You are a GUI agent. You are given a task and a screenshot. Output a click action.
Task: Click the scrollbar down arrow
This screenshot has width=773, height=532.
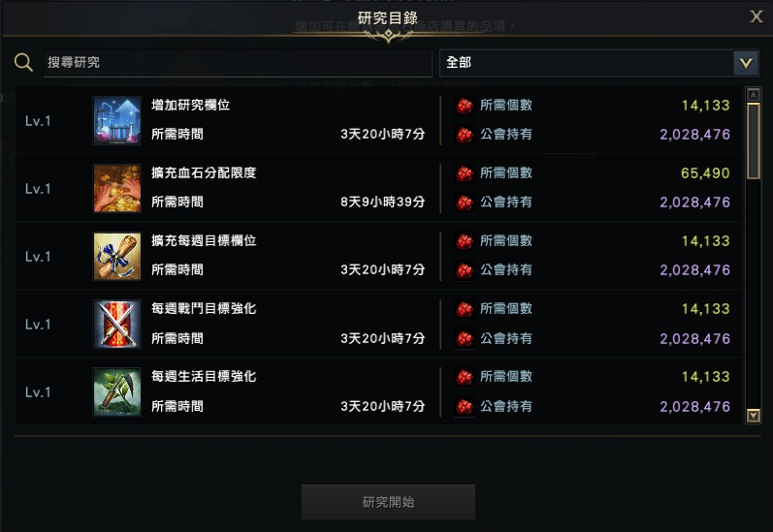pyautogui.click(x=754, y=416)
